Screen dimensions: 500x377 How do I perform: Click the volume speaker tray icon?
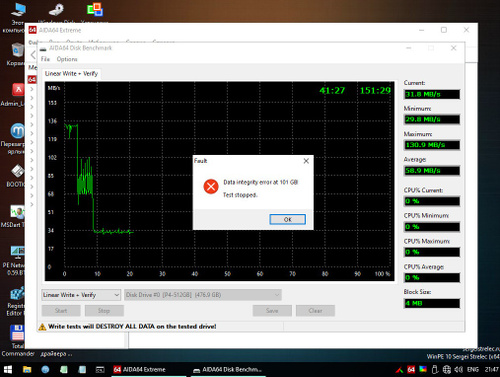(458, 369)
